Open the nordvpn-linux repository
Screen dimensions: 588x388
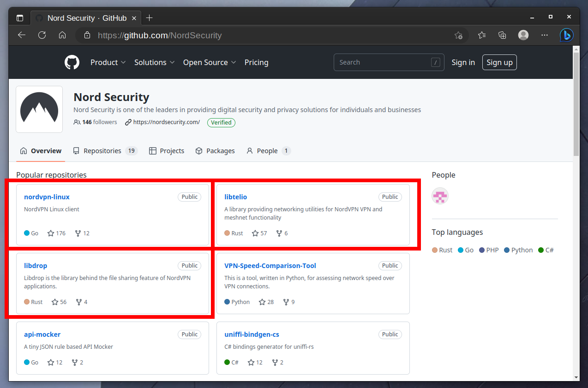coord(47,197)
